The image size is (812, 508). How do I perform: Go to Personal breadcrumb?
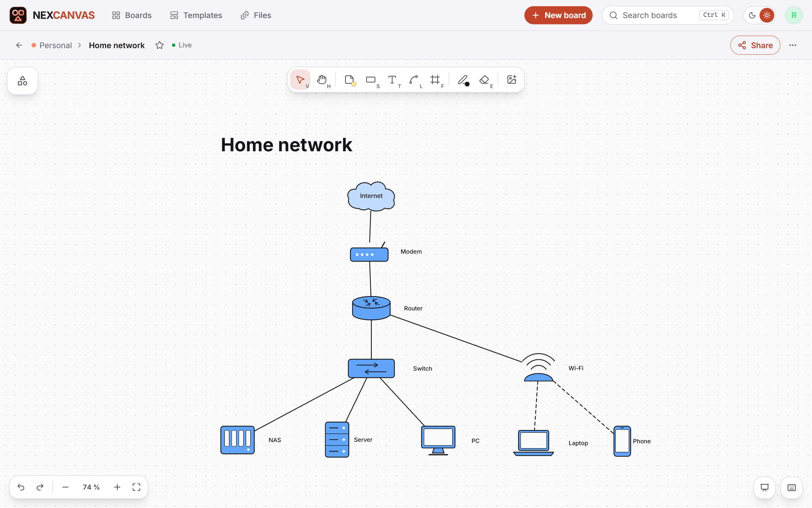coord(52,45)
